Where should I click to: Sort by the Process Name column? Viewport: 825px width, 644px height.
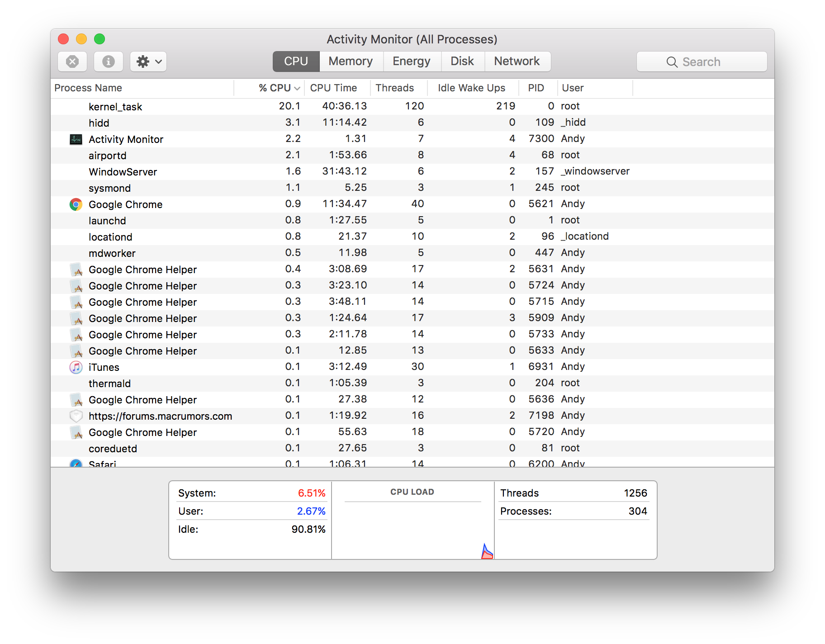[143, 88]
